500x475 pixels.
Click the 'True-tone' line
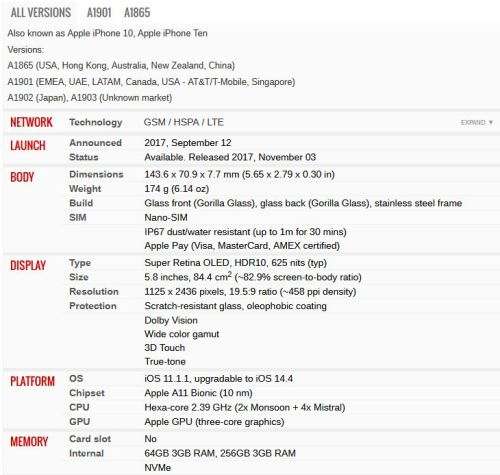165,361
